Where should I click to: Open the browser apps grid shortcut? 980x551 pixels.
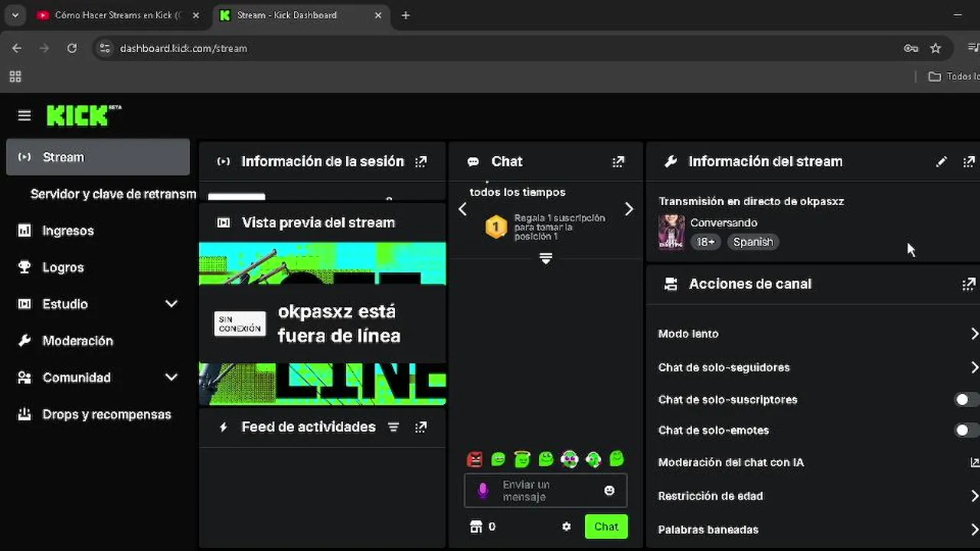pyautogui.click(x=15, y=77)
